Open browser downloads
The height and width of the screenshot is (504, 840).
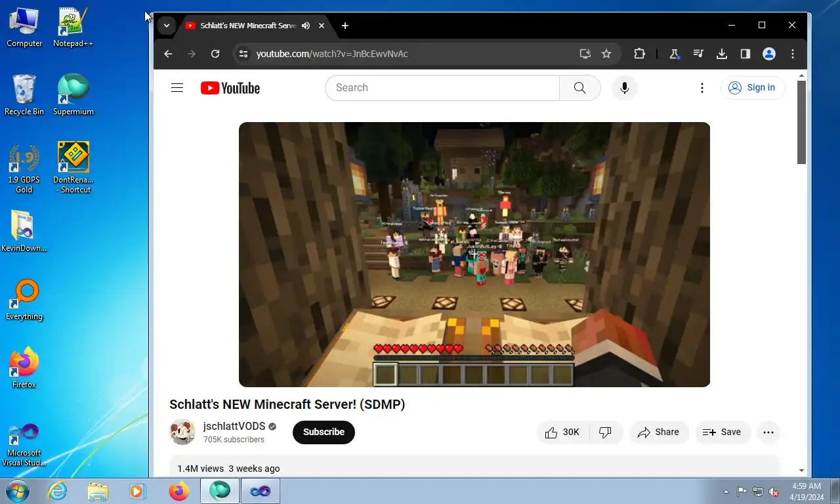coord(722,54)
